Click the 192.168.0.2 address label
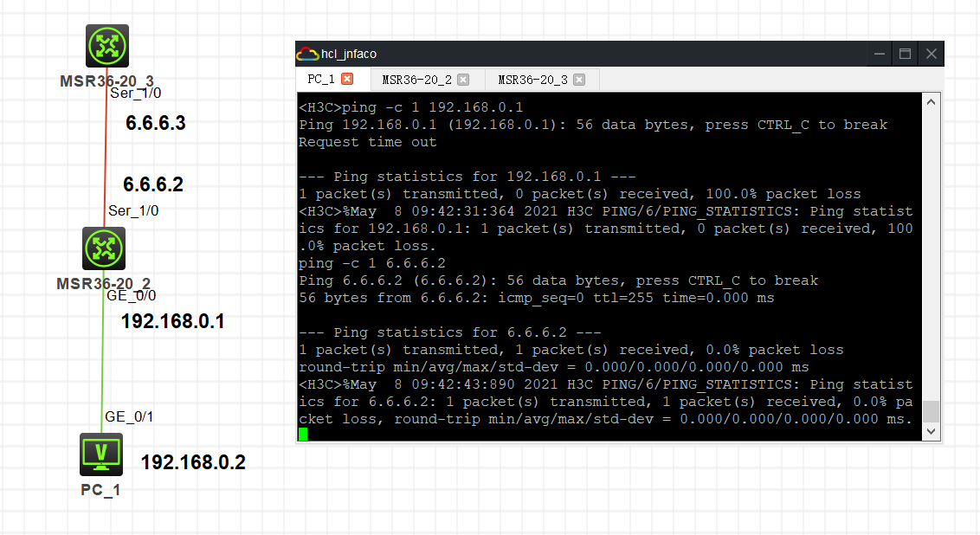The width and height of the screenshot is (980, 535). [x=193, y=462]
